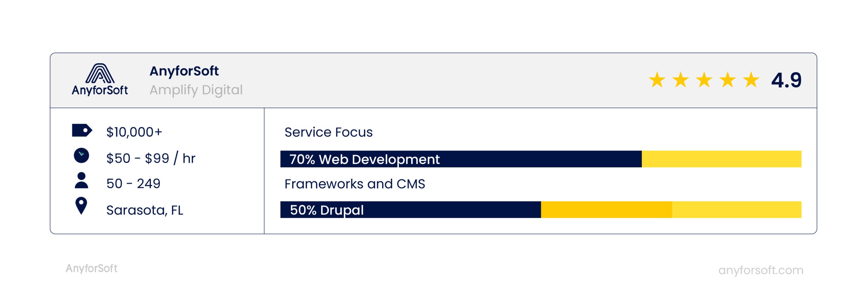Click the AnyforSoft logo in card header
This screenshot has height=301, width=868.
(x=100, y=80)
